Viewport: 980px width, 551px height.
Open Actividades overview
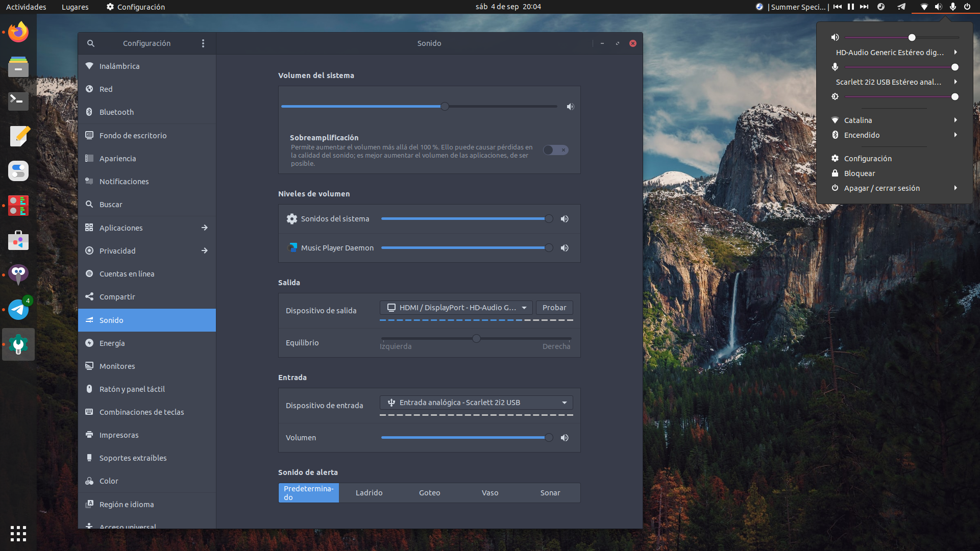(x=26, y=7)
